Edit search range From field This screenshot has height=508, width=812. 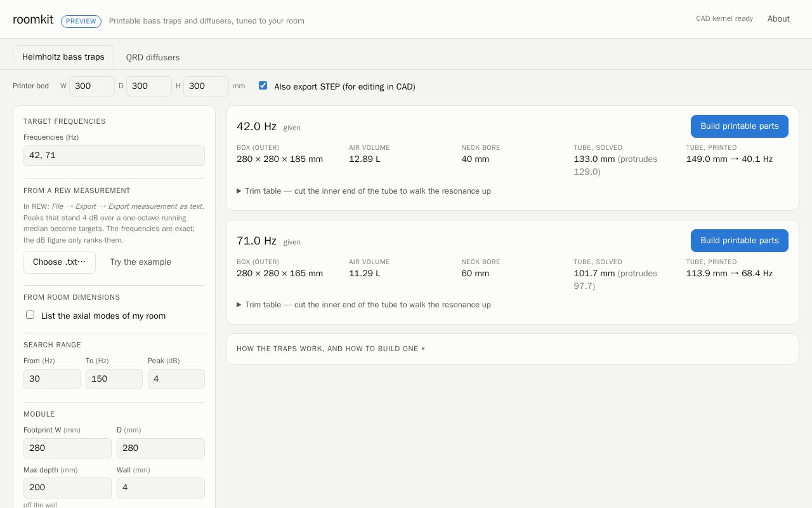click(x=52, y=379)
